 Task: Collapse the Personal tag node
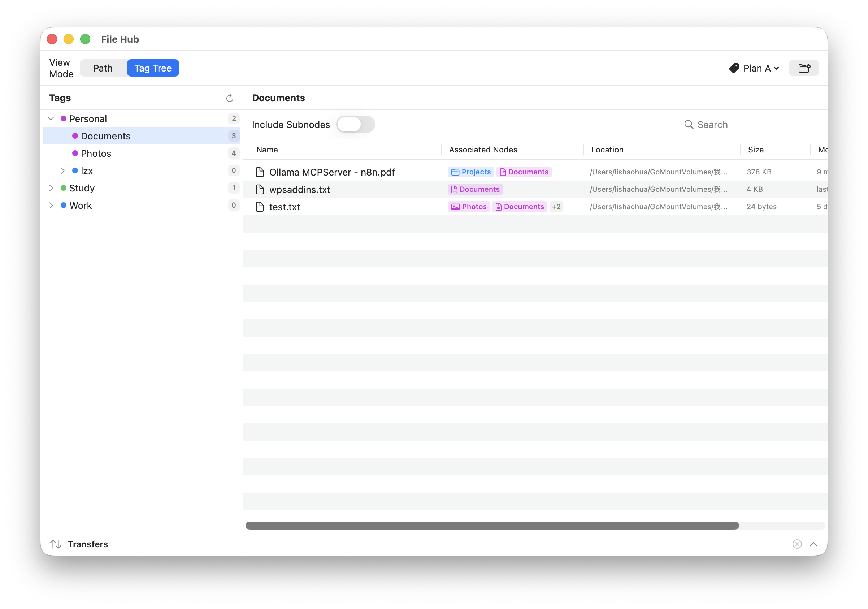pos(51,119)
